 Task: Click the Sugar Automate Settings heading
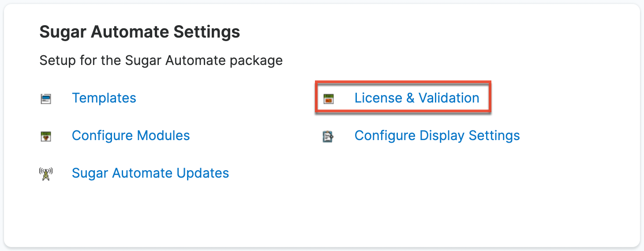pyautogui.click(x=139, y=32)
